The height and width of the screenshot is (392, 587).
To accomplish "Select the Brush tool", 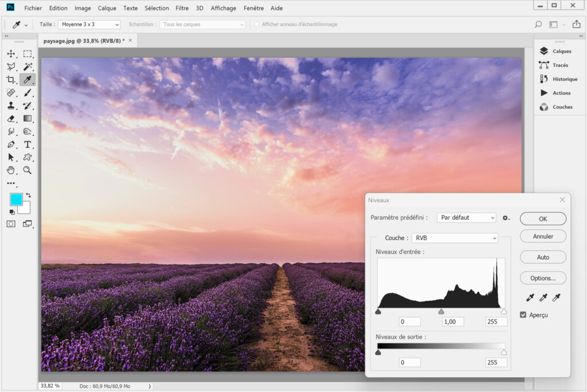I will click(x=28, y=92).
